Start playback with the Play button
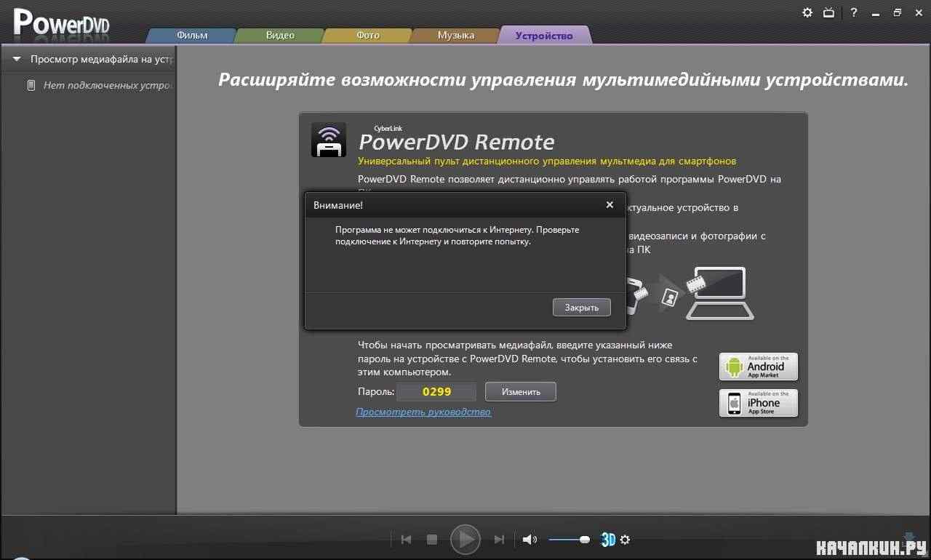 click(465, 540)
